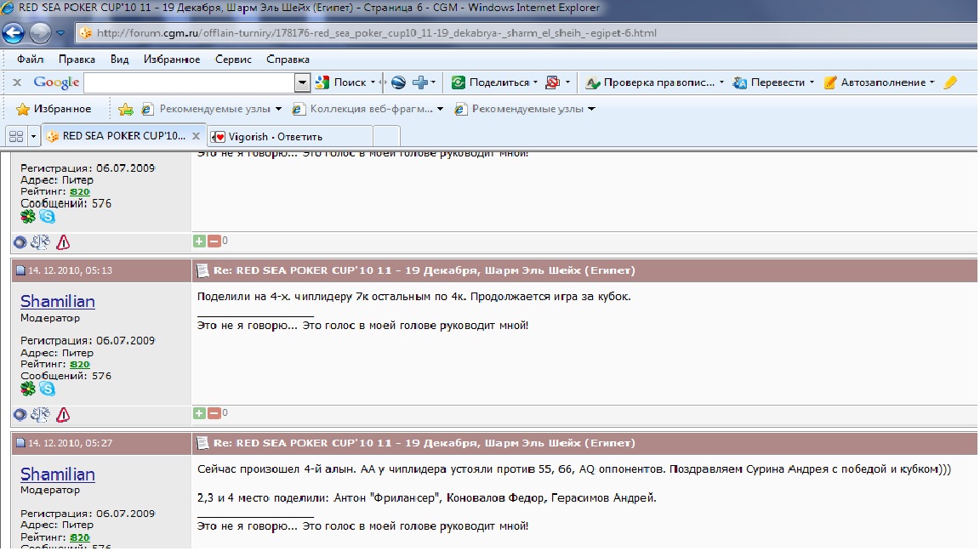The image size is (980, 551).
Task: Click the red warning triangle under the 05:13 post
Action: (x=63, y=415)
